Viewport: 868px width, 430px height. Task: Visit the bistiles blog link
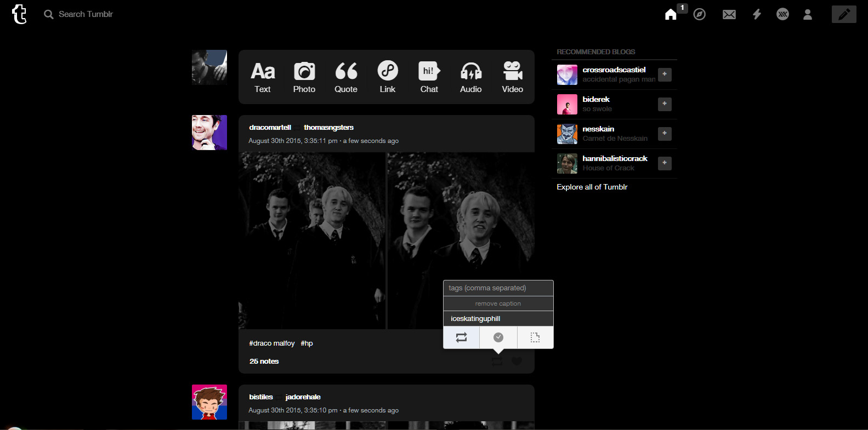[x=261, y=397]
